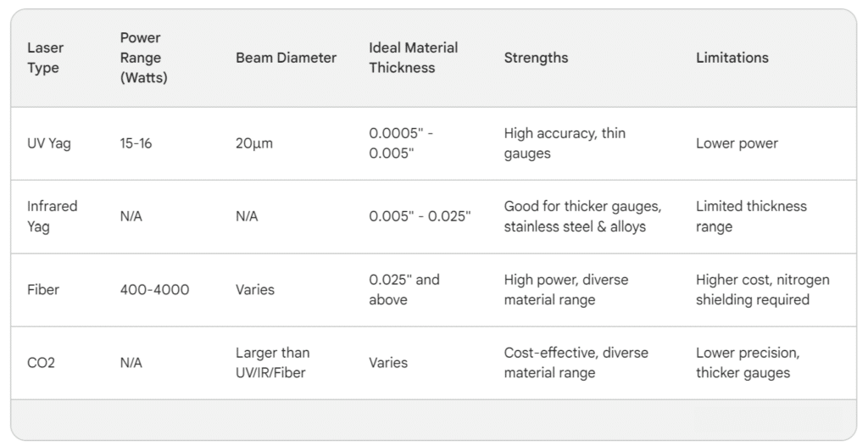Click the empty footer bar below table
This screenshot has height=446, width=868.
coord(433,420)
